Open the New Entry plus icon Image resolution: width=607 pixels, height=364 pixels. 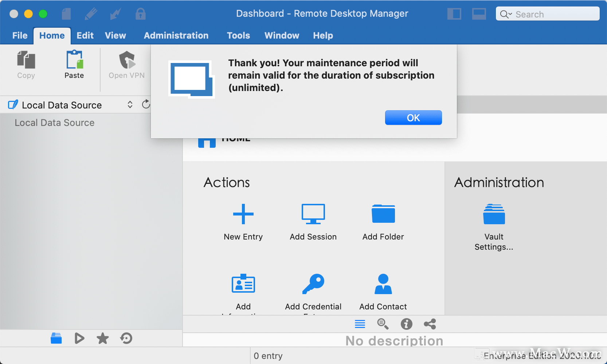(x=243, y=214)
